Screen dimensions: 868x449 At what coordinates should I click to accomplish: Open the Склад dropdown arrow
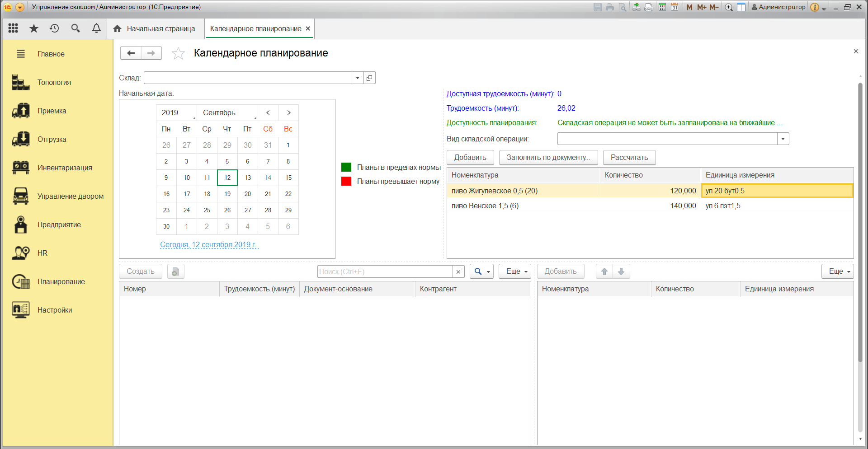click(358, 78)
